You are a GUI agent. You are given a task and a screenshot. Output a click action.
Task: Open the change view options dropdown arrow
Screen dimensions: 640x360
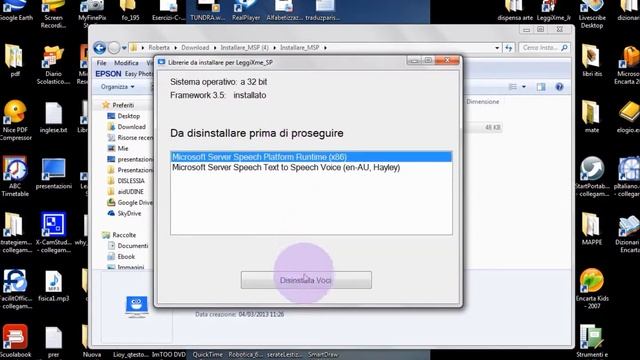(524, 87)
